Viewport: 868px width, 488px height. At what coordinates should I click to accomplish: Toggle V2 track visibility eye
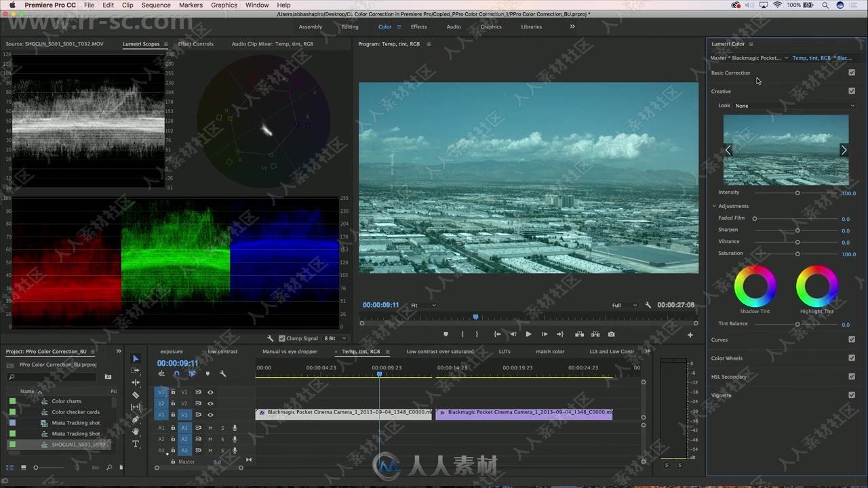pyautogui.click(x=210, y=403)
